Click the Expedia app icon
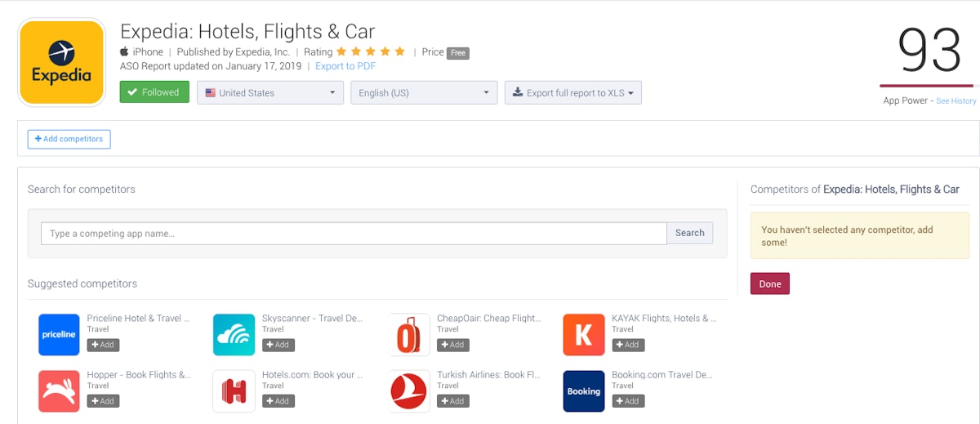 61,63
